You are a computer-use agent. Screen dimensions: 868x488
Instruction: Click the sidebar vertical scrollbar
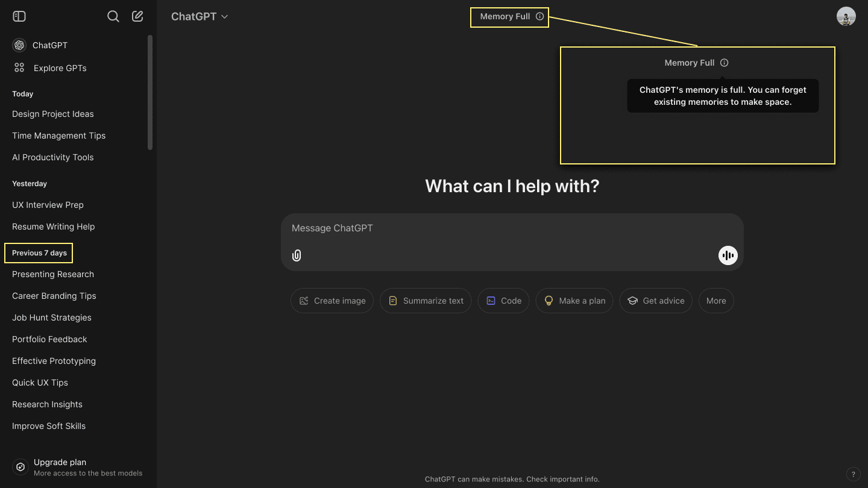click(x=150, y=92)
